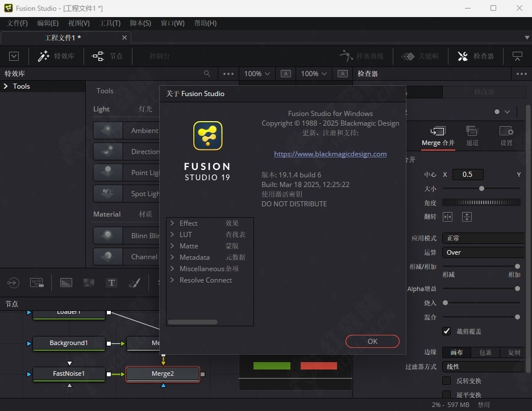Open the 特效库 effects library toolbar button
Image resolution: width=532 pixels, height=411 pixels.
click(x=56, y=56)
